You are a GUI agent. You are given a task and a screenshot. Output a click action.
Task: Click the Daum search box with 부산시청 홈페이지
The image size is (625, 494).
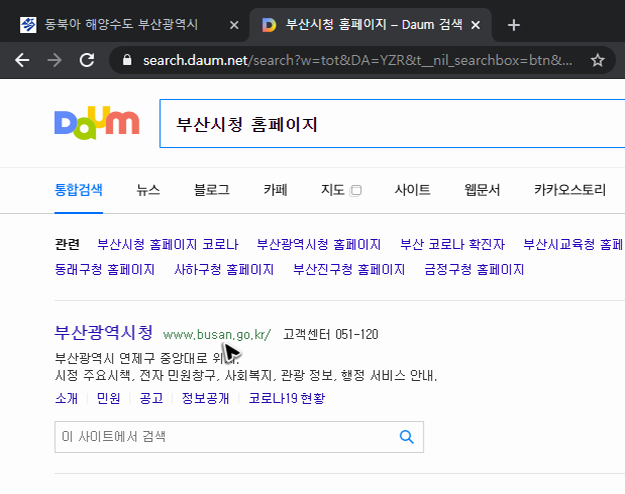pyautogui.click(x=392, y=124)
